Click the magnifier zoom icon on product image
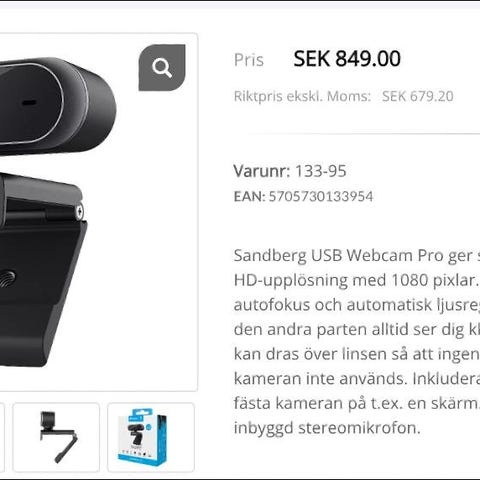The width and height of the screenshot is (480, 480). tap(162, 68)
